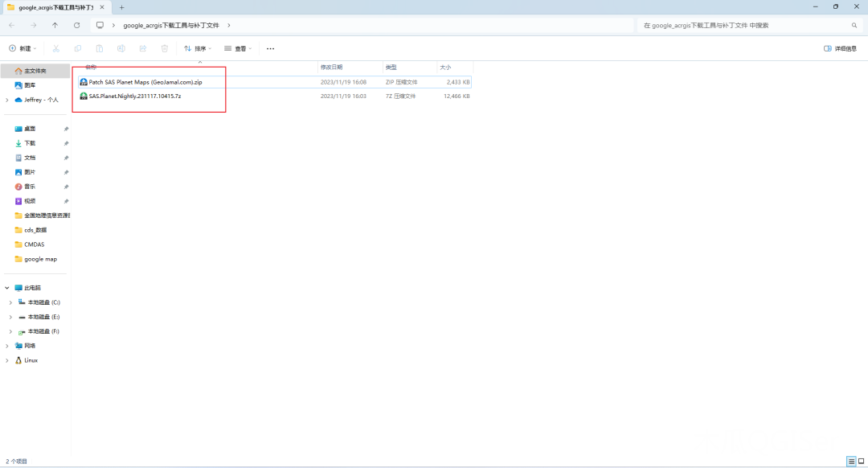Screen dimensions: 868x468
Task: Add a new tab with plus button
Action: tap(122, 8)
